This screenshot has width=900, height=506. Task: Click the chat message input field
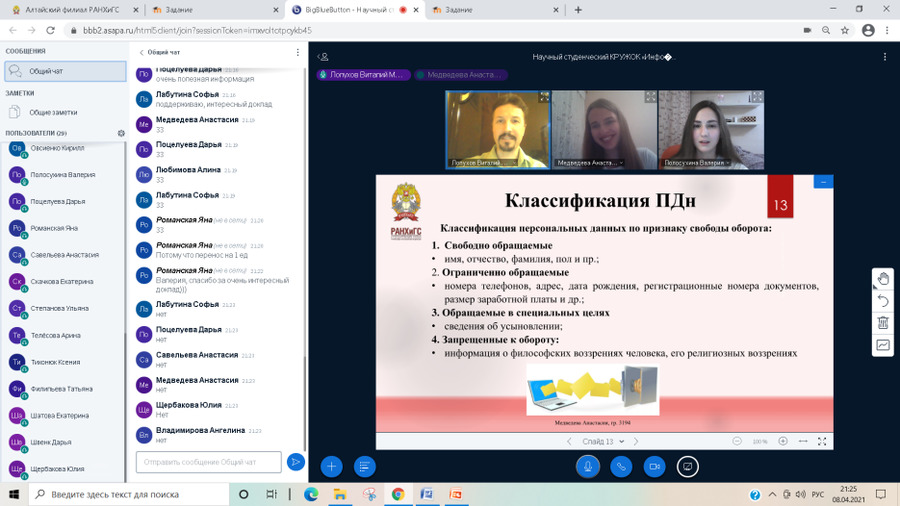click(x=208, y=462)
